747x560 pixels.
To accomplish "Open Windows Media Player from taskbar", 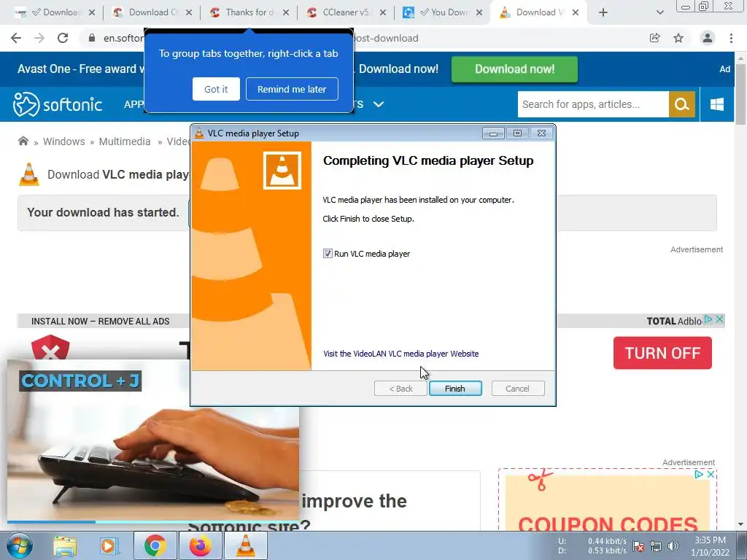I will [109, 545].
